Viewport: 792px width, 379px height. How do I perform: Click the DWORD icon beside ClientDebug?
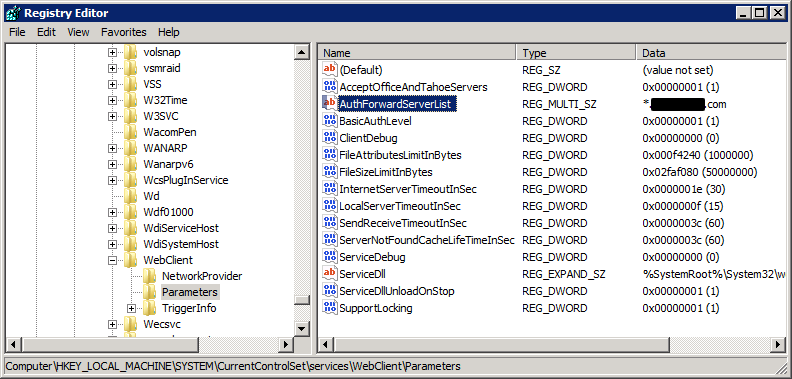click(x=329, y=138)
